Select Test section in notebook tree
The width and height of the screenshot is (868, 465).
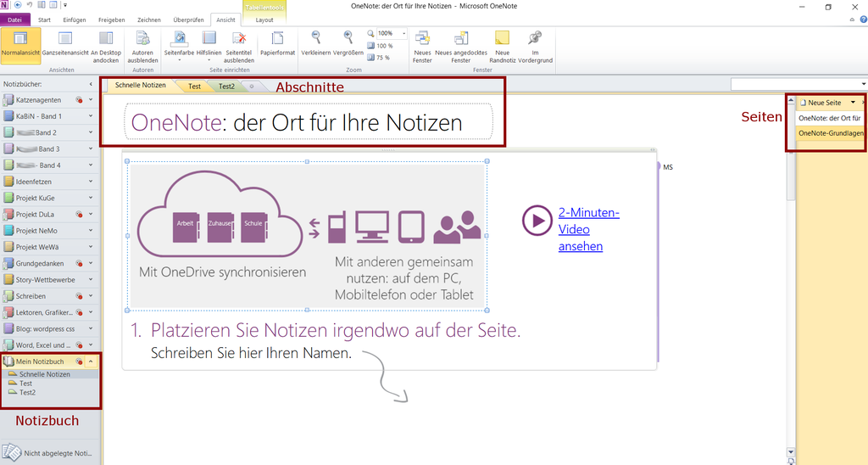coord(25,384)
